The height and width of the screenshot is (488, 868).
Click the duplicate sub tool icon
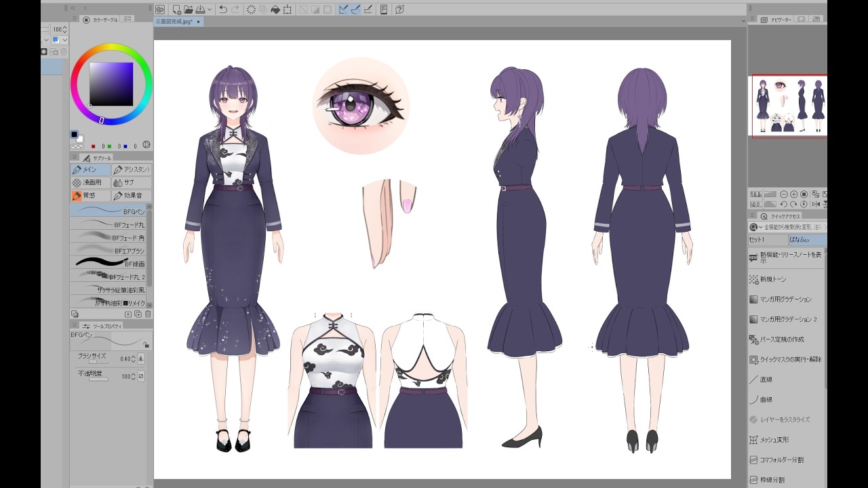(138, 314)
